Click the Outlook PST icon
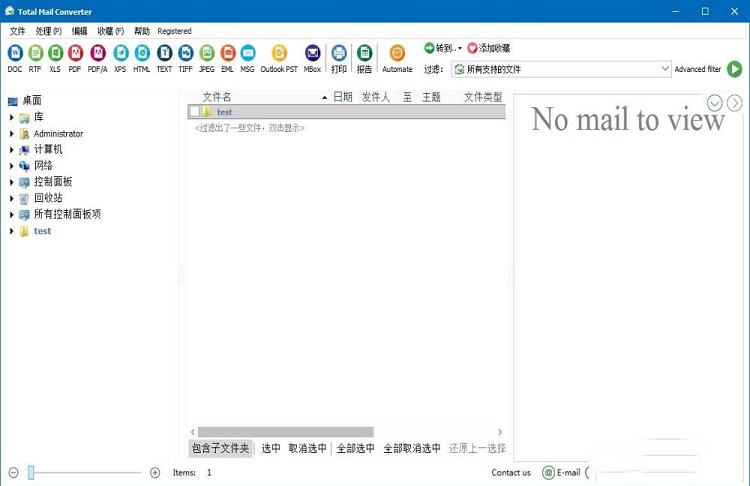Image resolution: width=750 pixels, height=486 pixels. [279, 53]
